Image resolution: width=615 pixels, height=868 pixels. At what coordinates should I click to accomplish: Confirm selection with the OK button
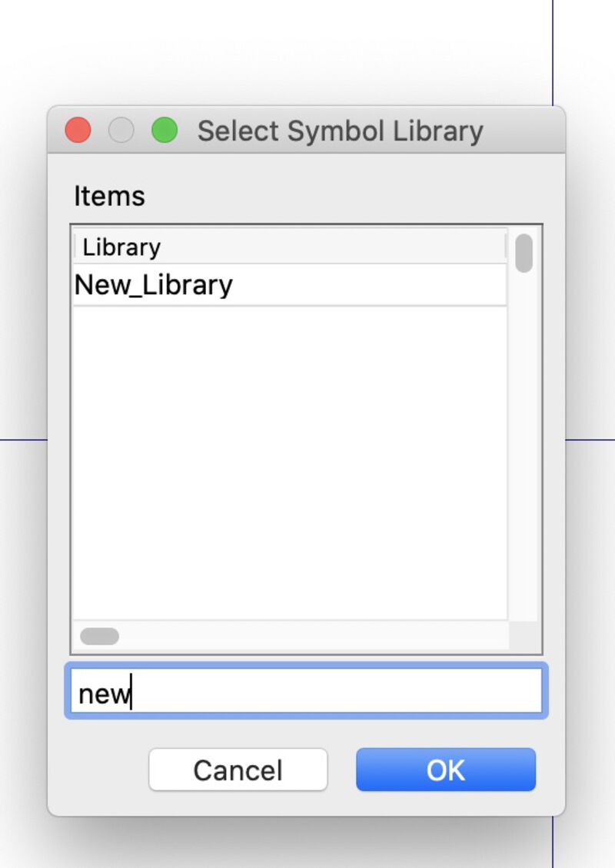click(x=446, y=770)
